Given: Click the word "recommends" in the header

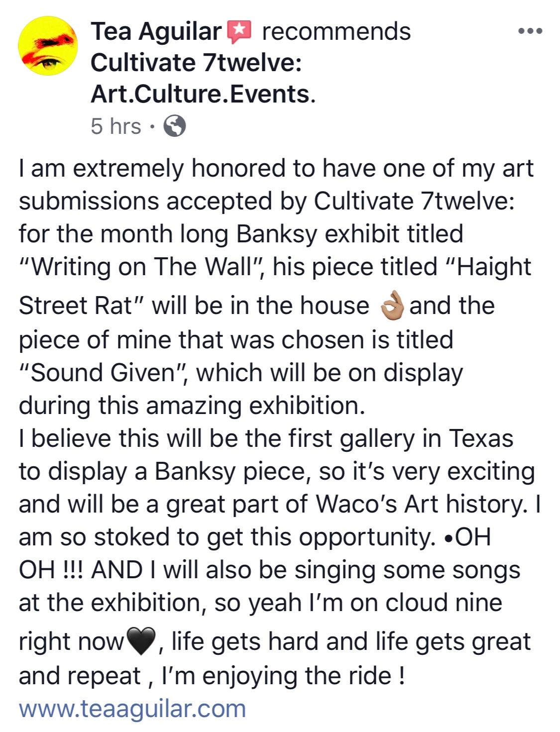Looking at the screenshot, I should [x=336, y=32].
